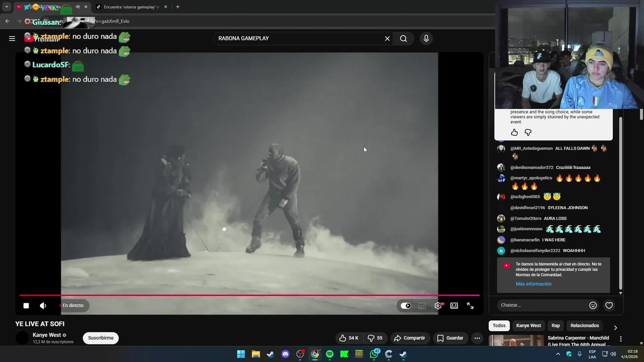644x362 pixels.
Task: Click the YE LIVE AT SOFI title
Action: pyautogui.click(x=40, y=324)
